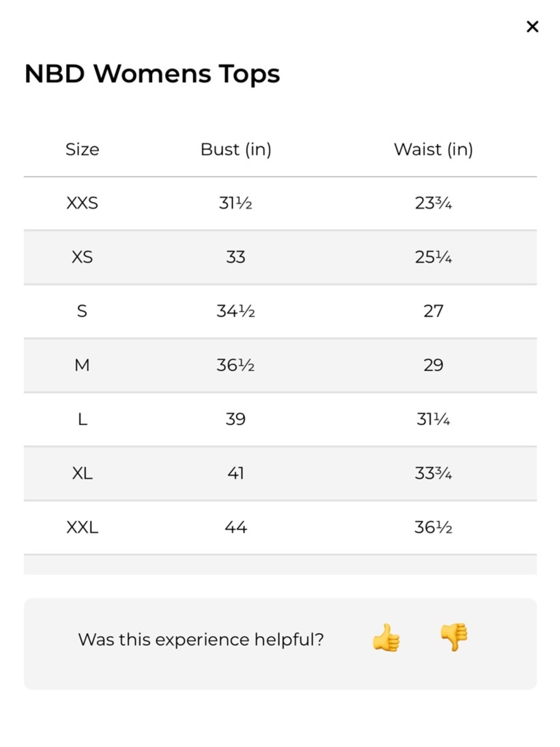Click the 25¼ waist value for XS
560x747 pixels.
click(433, 257)
